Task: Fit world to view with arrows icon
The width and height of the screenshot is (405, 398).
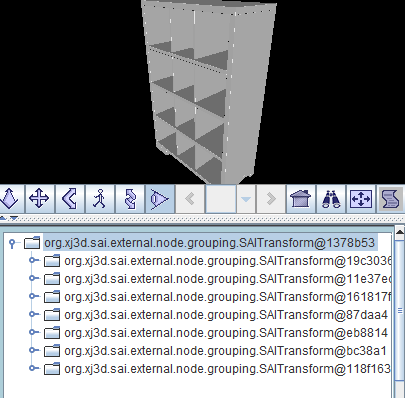Action: click(x=361, y=199)
